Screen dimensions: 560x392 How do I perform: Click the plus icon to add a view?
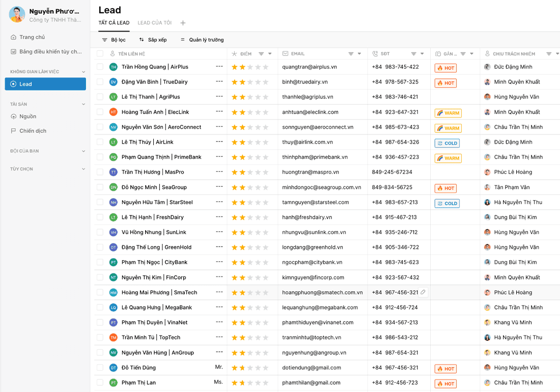(x=183, y=23)
